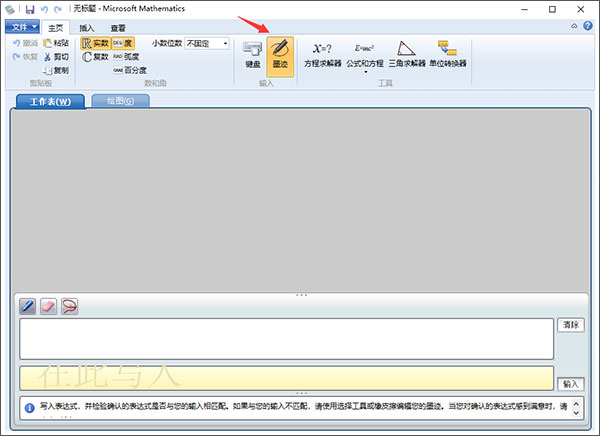This screenshot has width=600, height=436.
Task: Click the hint text starting with 写入表达式
Action: [x=303, y=406]
